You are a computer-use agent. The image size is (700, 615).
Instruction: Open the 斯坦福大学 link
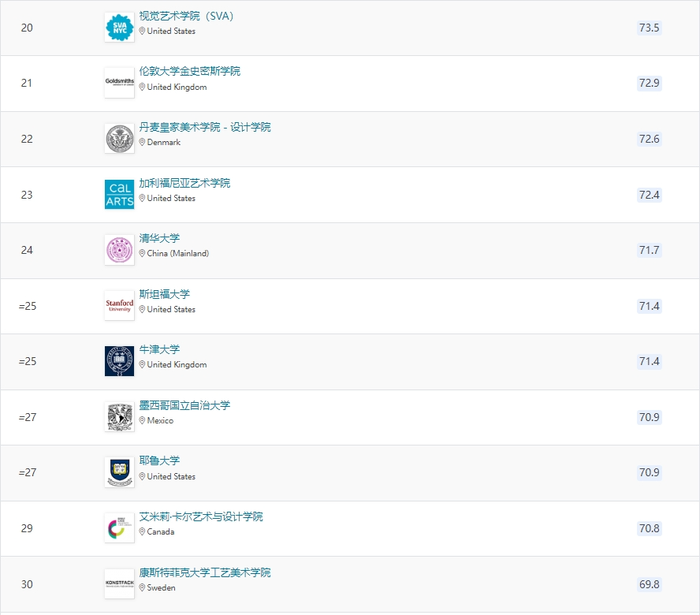[x=164, y=294]
